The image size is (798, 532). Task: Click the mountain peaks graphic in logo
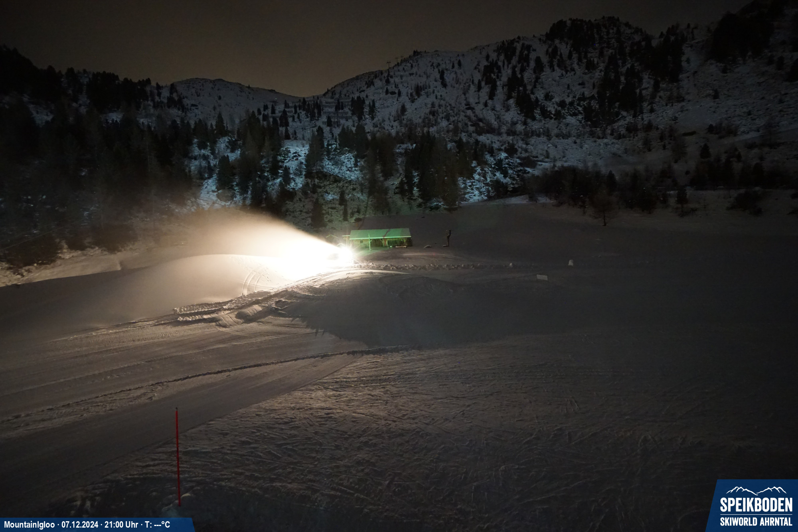coord(756,490)
